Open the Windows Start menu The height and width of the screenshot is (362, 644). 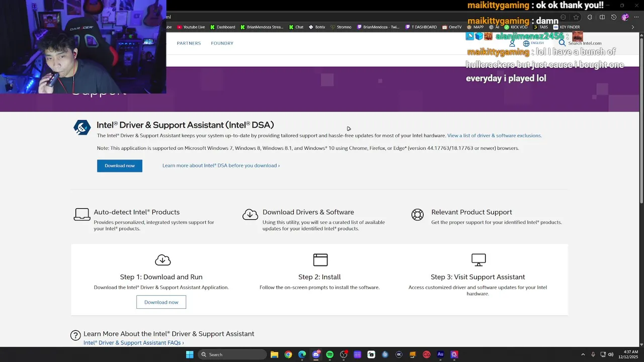(190, 354)
